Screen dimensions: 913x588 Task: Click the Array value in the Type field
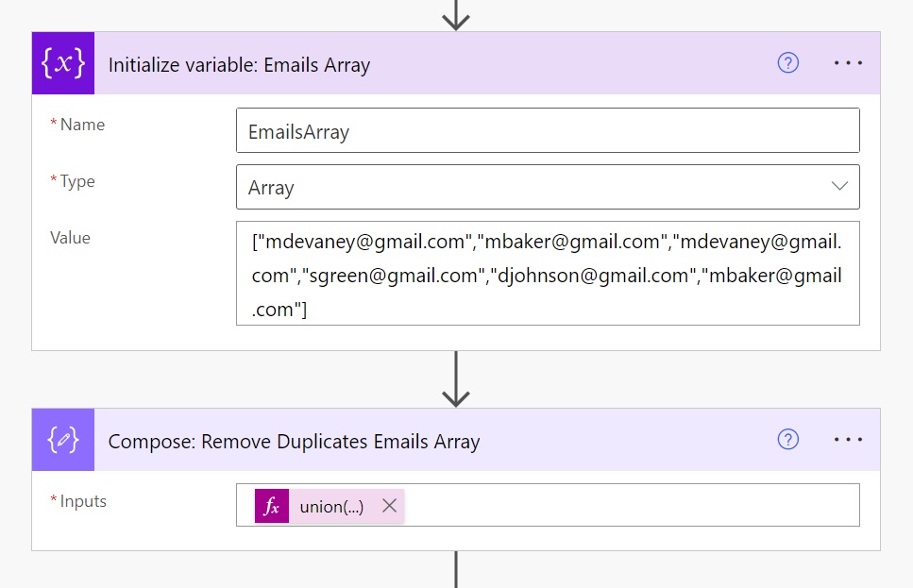(272, 188)
